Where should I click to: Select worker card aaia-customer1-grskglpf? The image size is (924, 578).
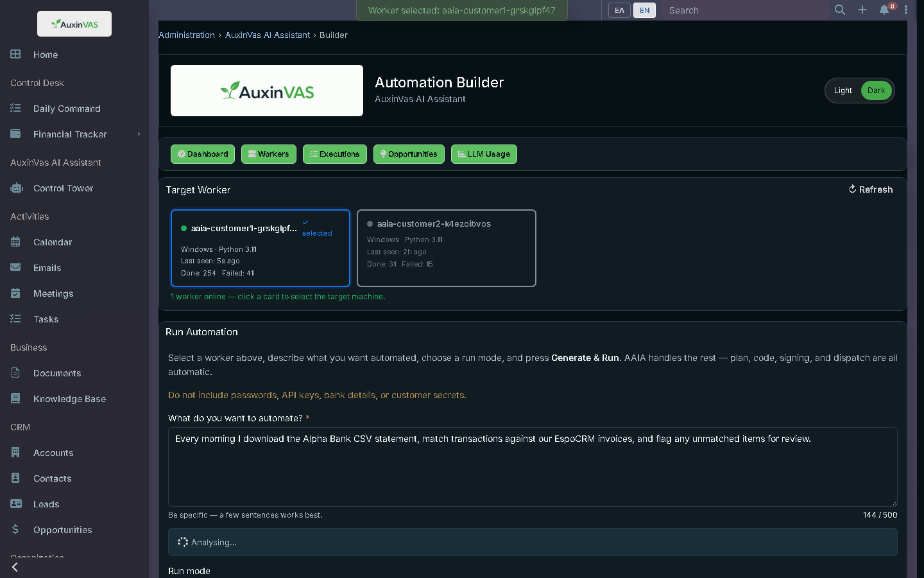(x=261, y=248)
